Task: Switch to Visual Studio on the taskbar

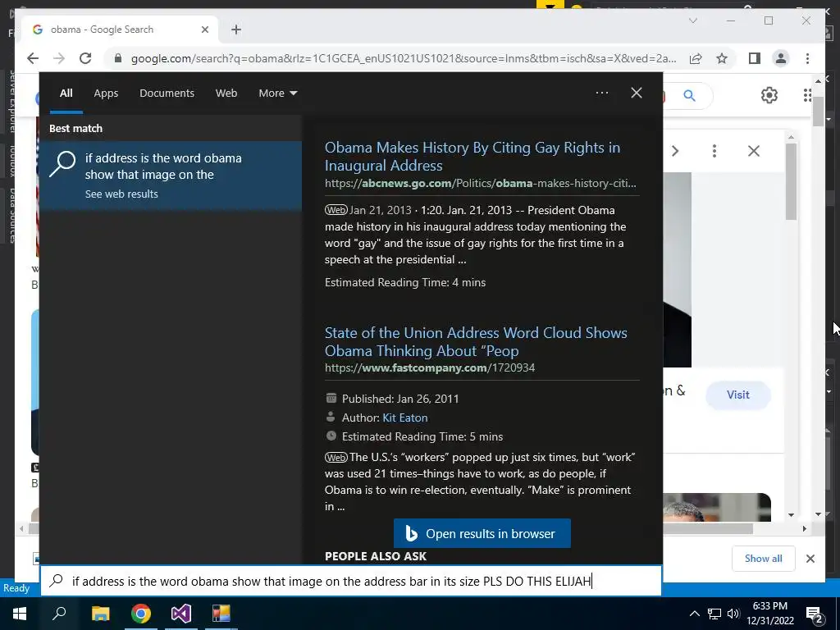Action: click(181, 614)
